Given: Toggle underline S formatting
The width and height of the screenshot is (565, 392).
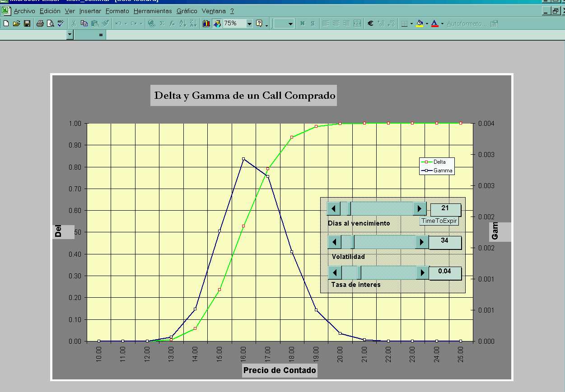Looking at the screenshot, I should click(313, 23).
